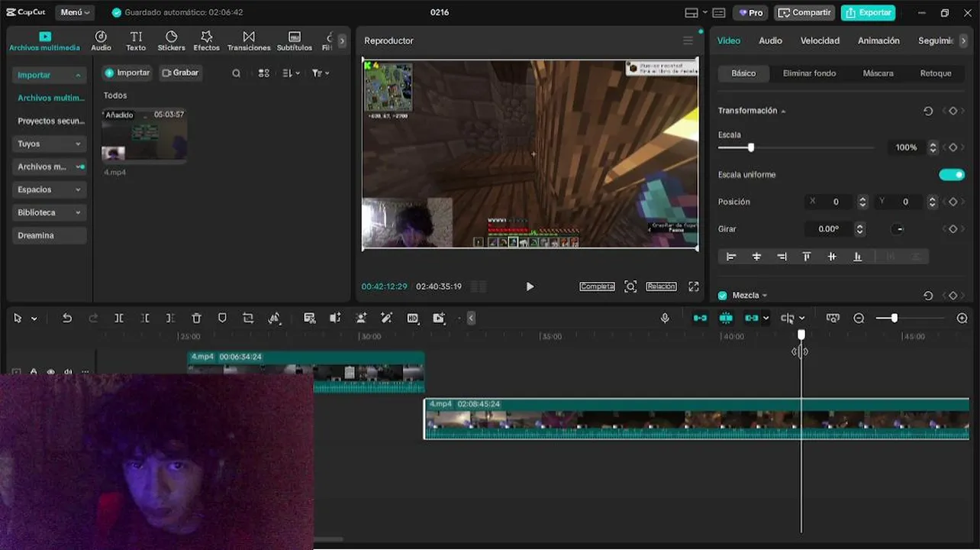Open fullscreen preview of the player
The width and height of the screenshot is (980, 550).
[694, 286]
